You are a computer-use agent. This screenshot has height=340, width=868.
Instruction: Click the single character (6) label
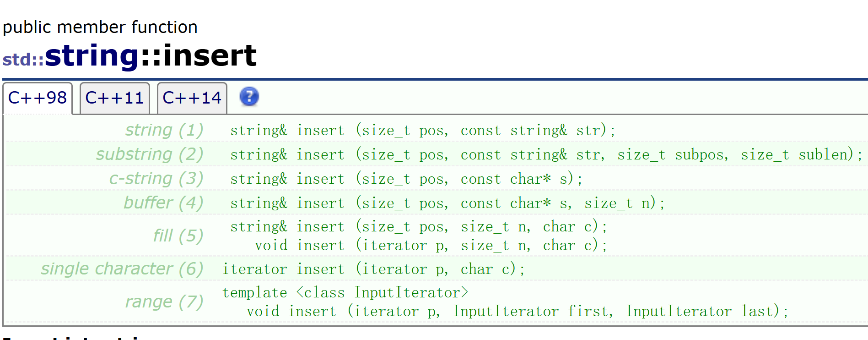tap(122, 269)
